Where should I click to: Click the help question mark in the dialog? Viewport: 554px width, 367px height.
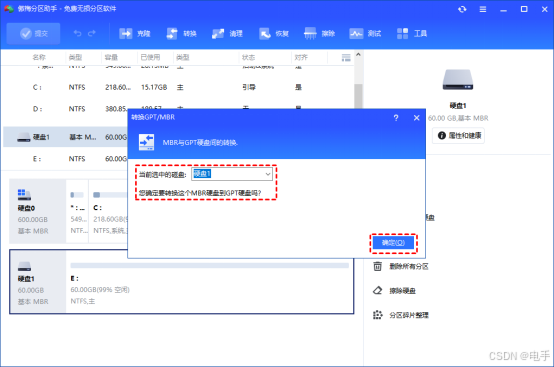[396, 118]
